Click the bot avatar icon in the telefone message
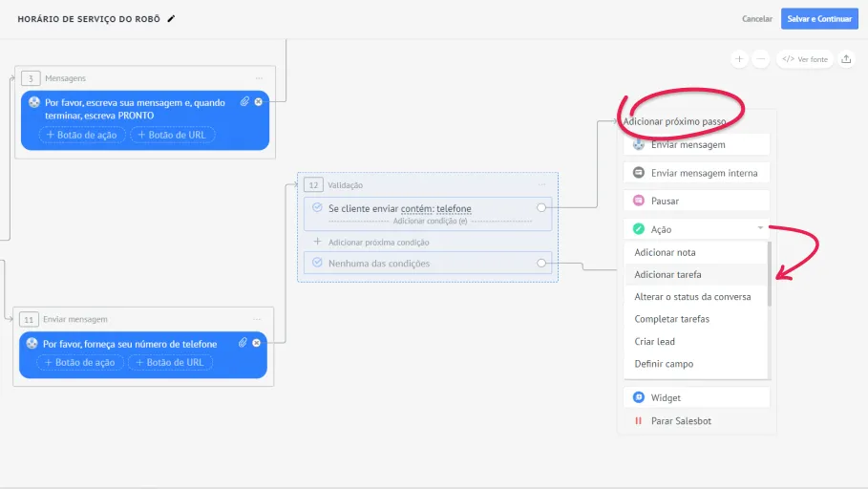Screen dimensions: 868x489 tap(32, 344)
